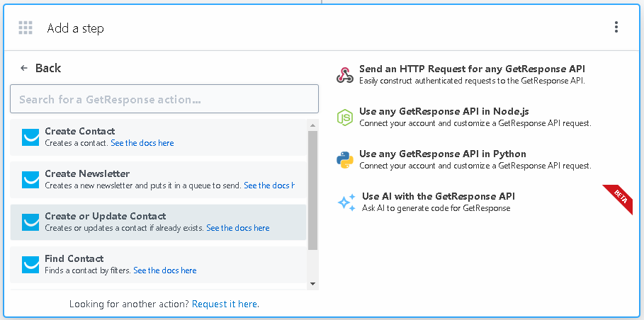Image resolution: width=644 pixels, height=320 pixels.
Task: Click the webhook icon for HTTP Request
Action: pos(344,74)
